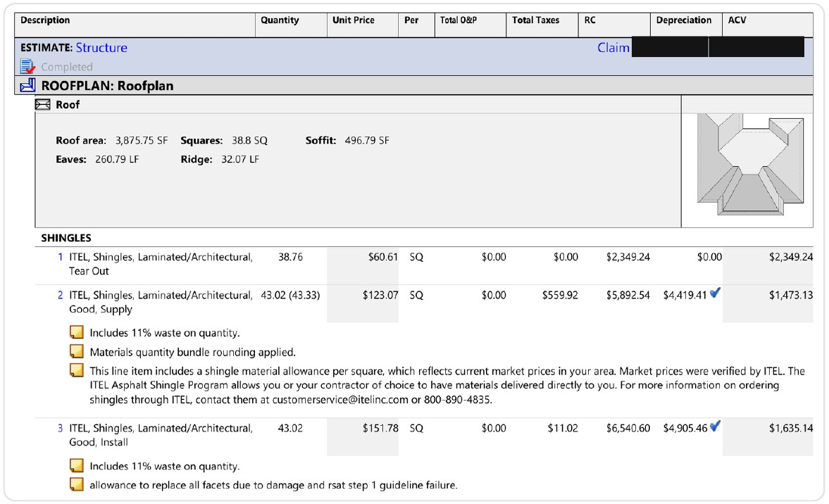Open the 11% waste note icon under item 2
Viewport: 829px width, 504px height.
(77, 332)
